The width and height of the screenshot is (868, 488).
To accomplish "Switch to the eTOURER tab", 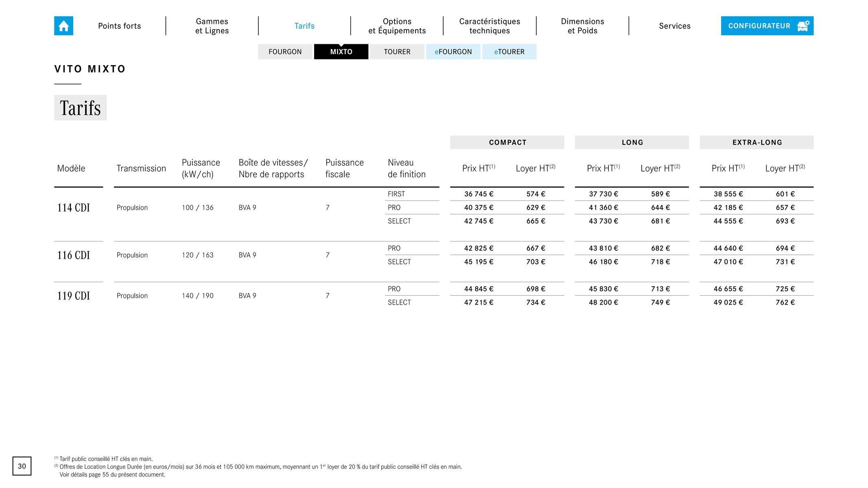I will [x=509, y=52].
